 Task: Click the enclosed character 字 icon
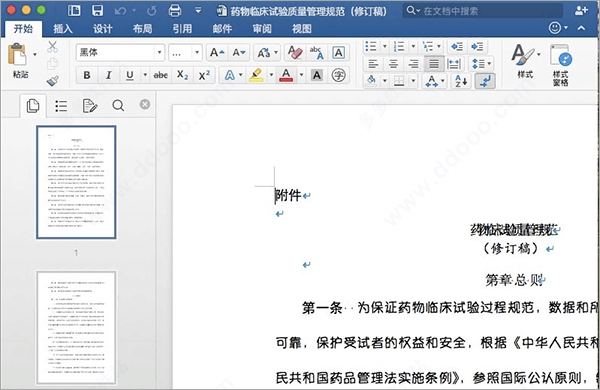tap(338, 75)
